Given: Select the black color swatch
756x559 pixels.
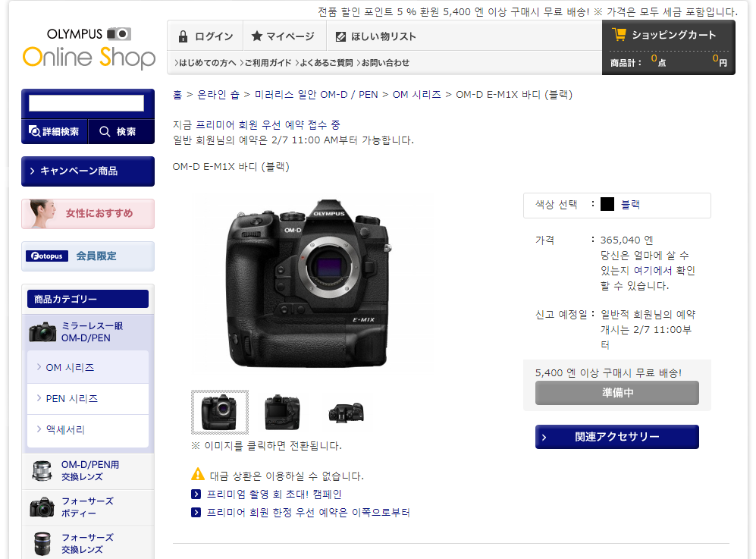Looking at the screenshot, I should coord(607,204).
